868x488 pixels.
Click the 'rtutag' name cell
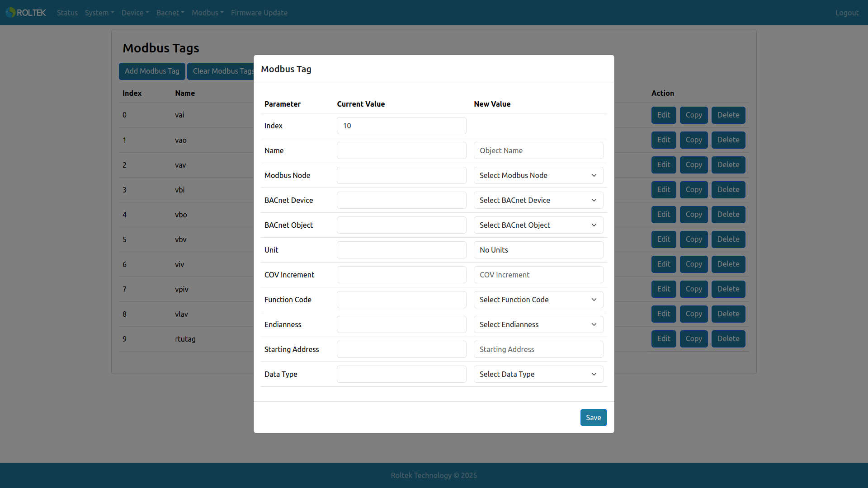point(185,339)
